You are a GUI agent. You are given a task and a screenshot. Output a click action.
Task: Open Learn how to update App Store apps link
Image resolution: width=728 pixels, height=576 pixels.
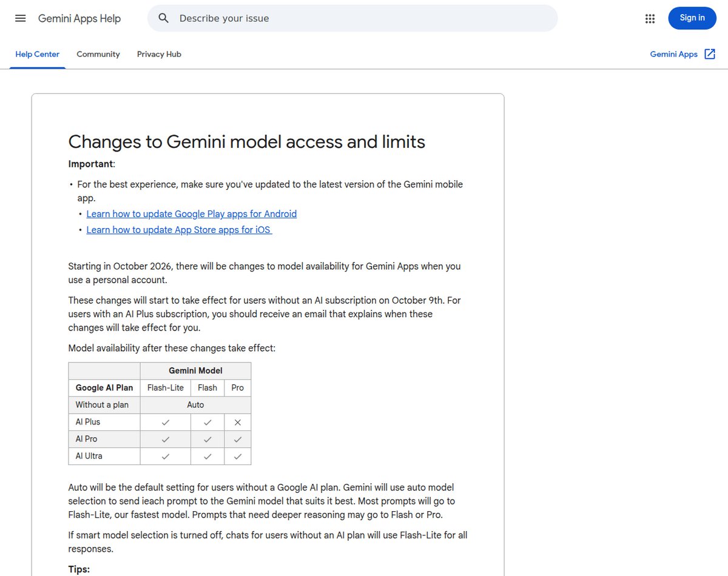(179, 230)
